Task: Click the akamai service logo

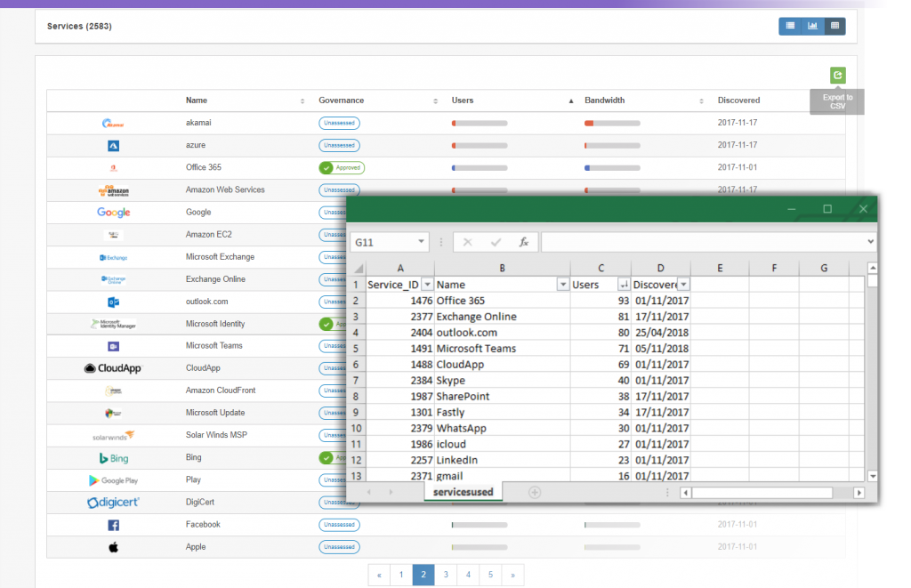Action: point(113,123)
